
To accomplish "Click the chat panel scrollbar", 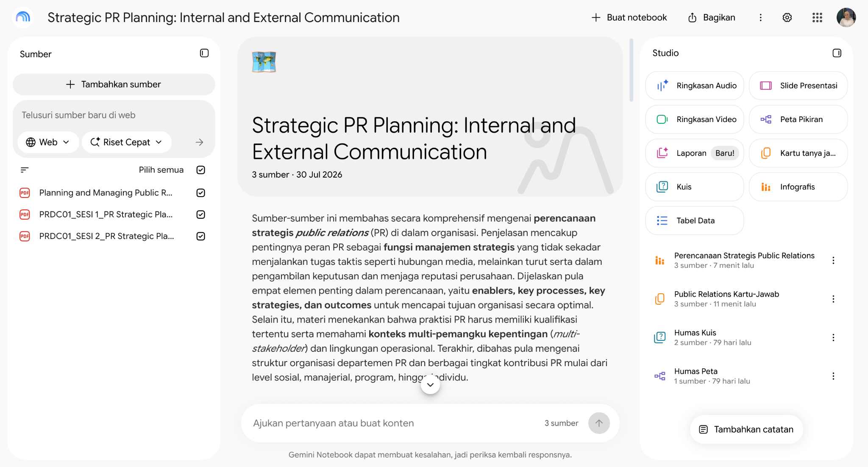I will point(632,70).
